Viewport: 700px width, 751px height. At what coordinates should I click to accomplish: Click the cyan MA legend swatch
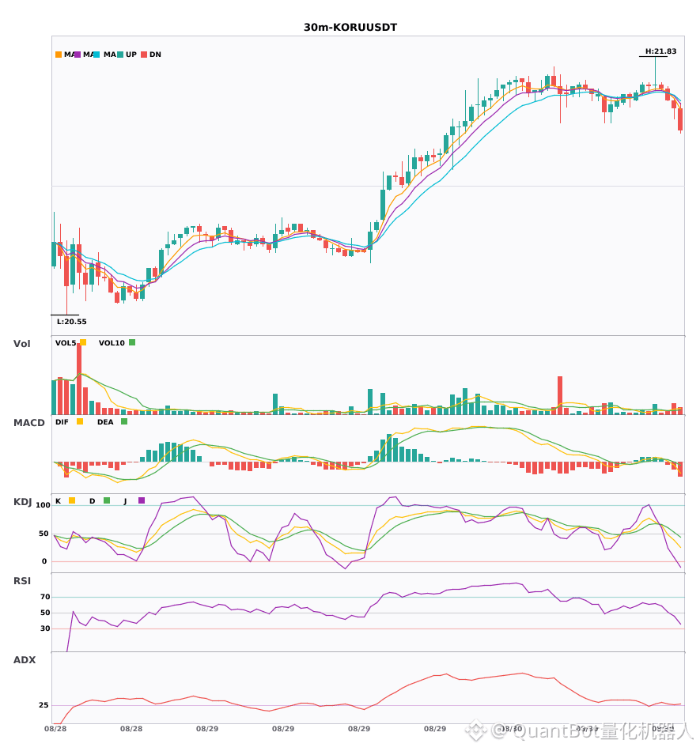[x=96, y=55]
